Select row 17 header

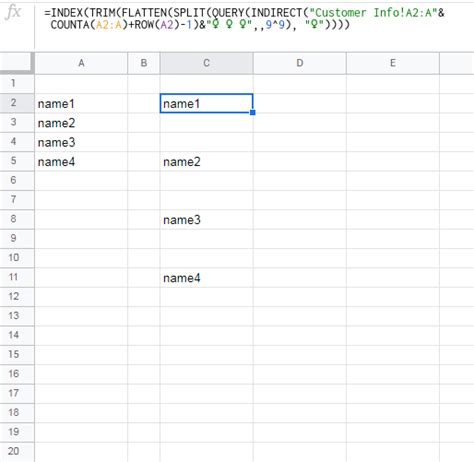tap(17, 393)
